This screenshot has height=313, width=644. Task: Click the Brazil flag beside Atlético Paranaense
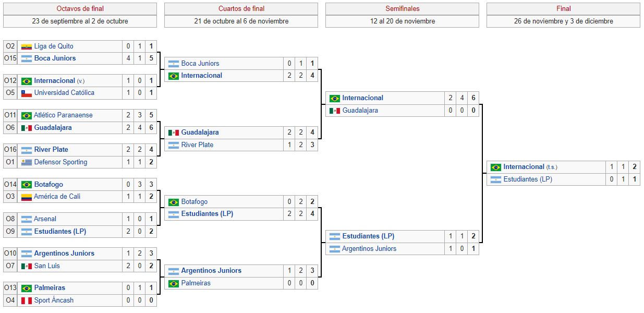click(27, 116)
